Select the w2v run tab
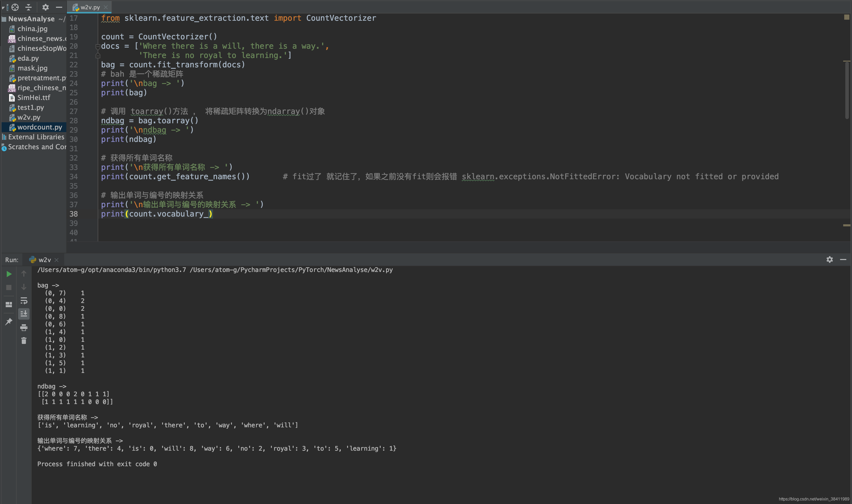 click(44, 260)
